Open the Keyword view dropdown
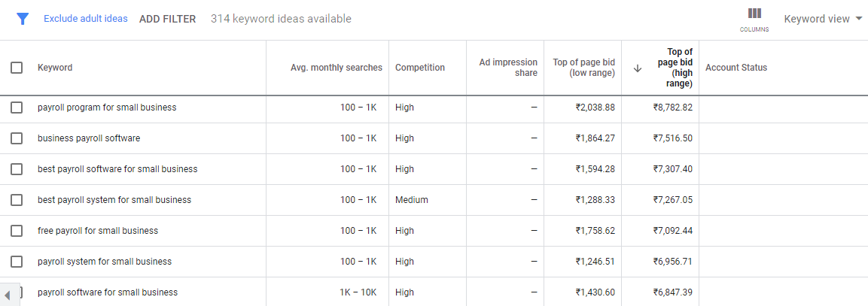Screen dimensions: 868x306 coord(823,19)
